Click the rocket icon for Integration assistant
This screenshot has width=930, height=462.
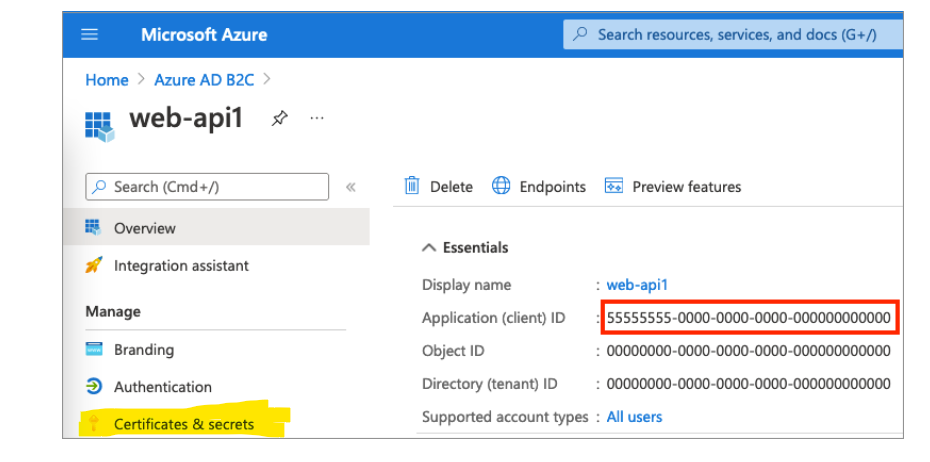[94, 265]
